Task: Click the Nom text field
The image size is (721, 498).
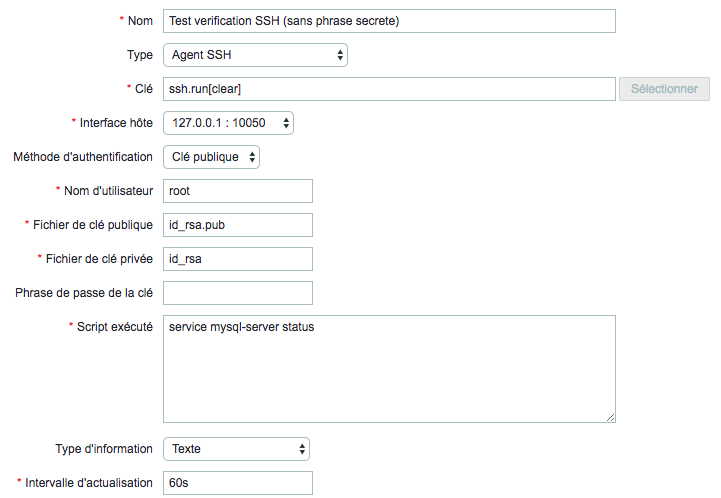Action: pos(389,21)
